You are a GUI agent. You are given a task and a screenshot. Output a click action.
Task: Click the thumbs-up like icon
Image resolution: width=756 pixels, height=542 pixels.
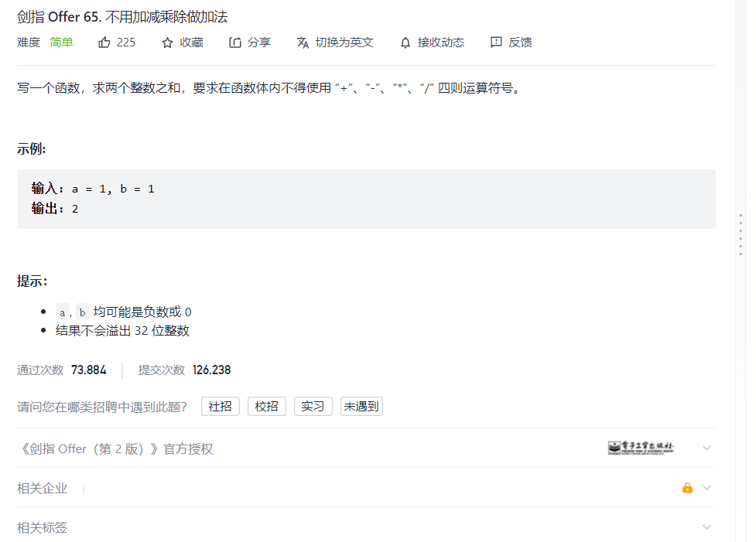(x=104, y=43)
